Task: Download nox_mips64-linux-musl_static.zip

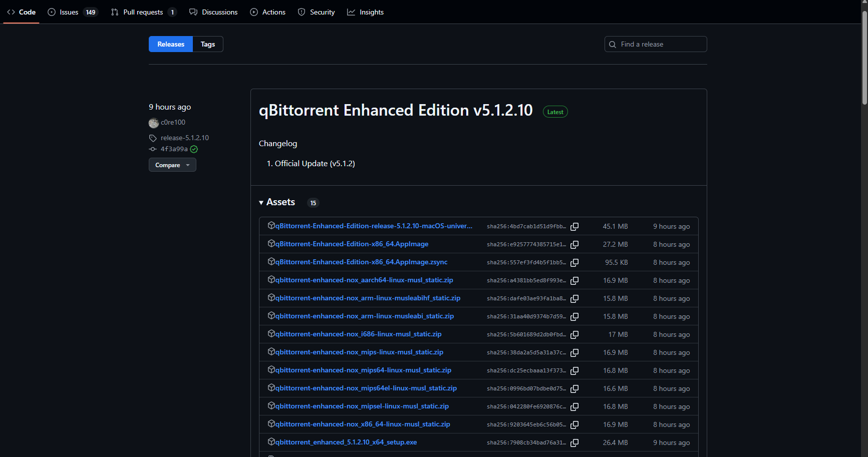Action: (x=363, y=370)
